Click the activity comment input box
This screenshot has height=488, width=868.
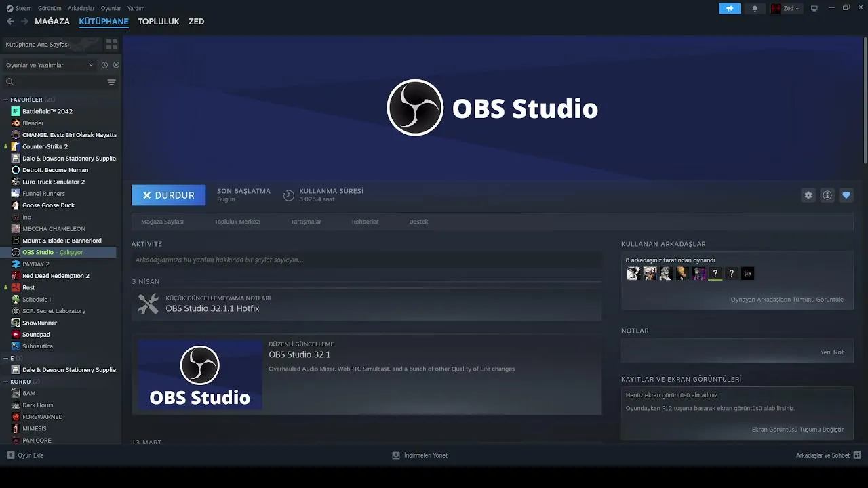click(x=367, y=260)
